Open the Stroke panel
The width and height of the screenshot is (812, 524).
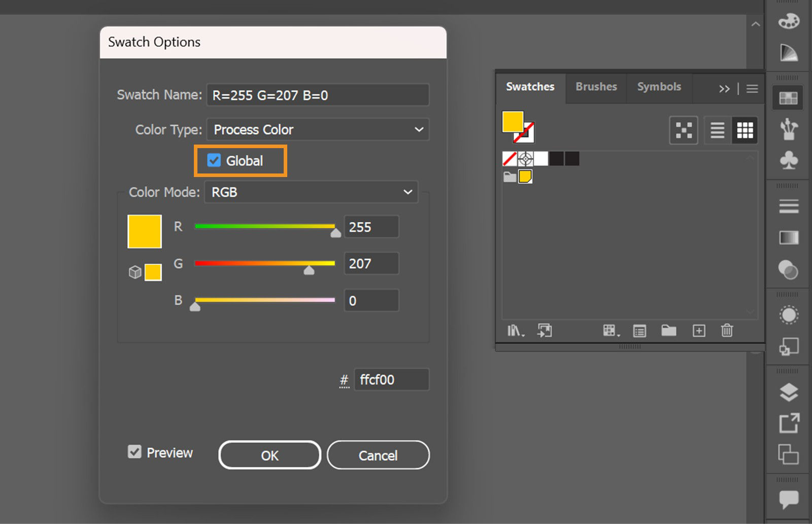tap(788, 206)
